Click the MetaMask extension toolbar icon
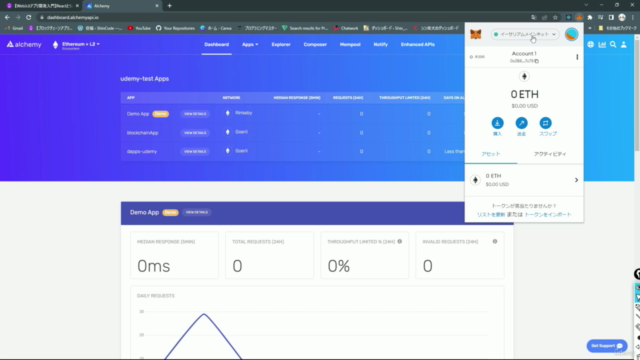 [579, 18]
